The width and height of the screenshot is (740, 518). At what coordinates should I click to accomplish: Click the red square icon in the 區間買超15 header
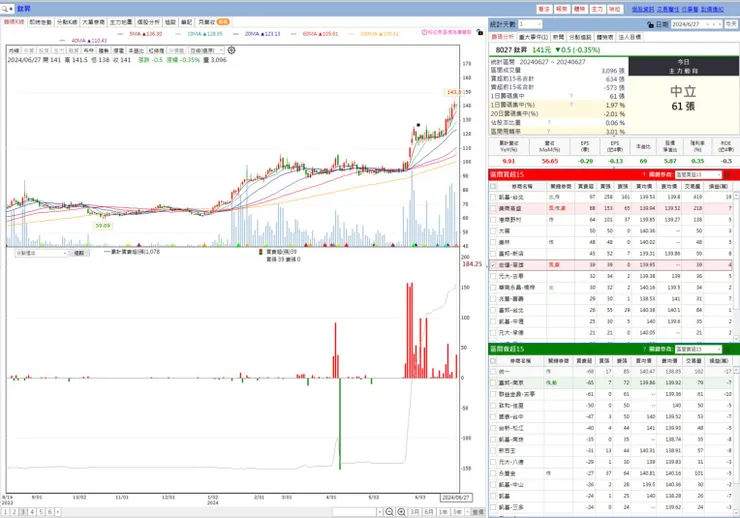coord(727,175)
